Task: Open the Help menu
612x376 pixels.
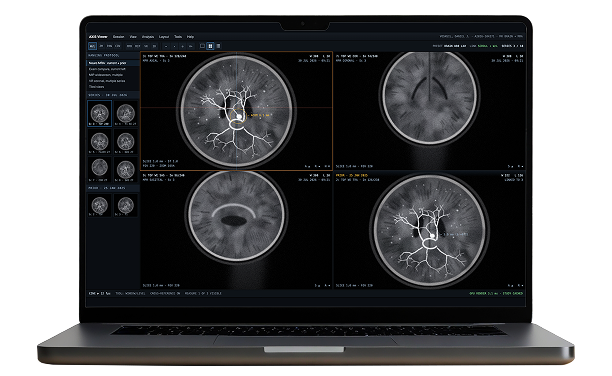Action: click(x=190, y=37)
